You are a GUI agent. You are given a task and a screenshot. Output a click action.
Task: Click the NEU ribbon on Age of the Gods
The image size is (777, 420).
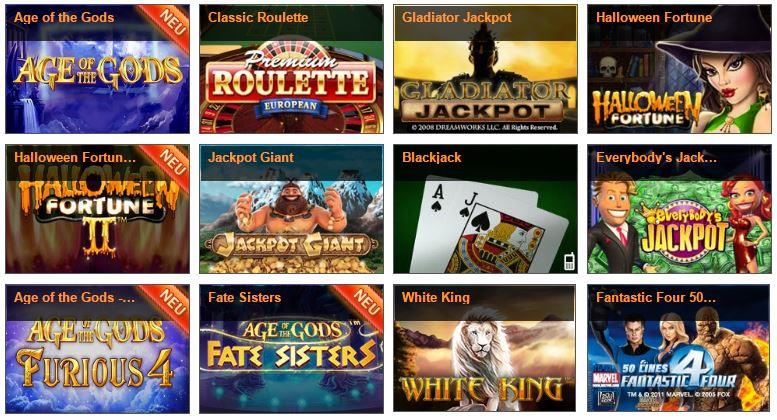coord(166,25)
